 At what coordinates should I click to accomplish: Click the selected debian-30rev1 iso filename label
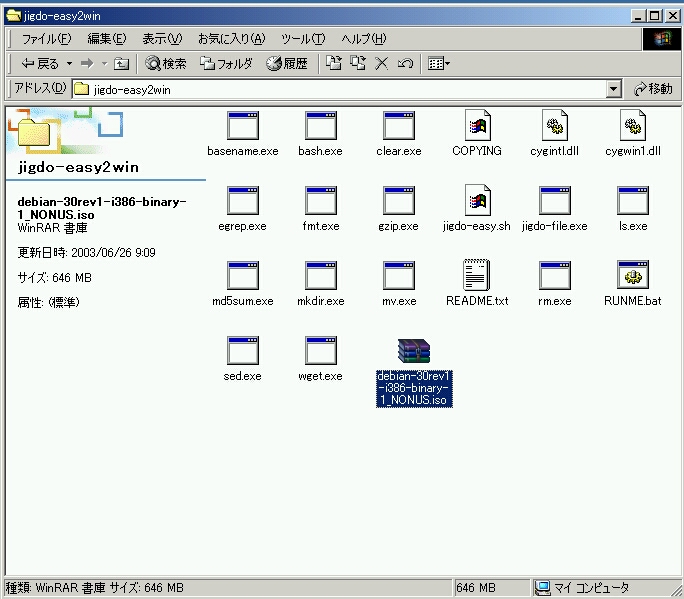click(x=414, y=388)
